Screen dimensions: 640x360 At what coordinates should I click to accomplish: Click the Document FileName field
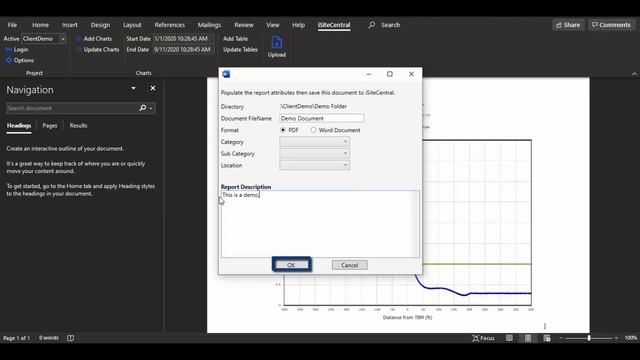pyautogui.click(x=322, y=118)
